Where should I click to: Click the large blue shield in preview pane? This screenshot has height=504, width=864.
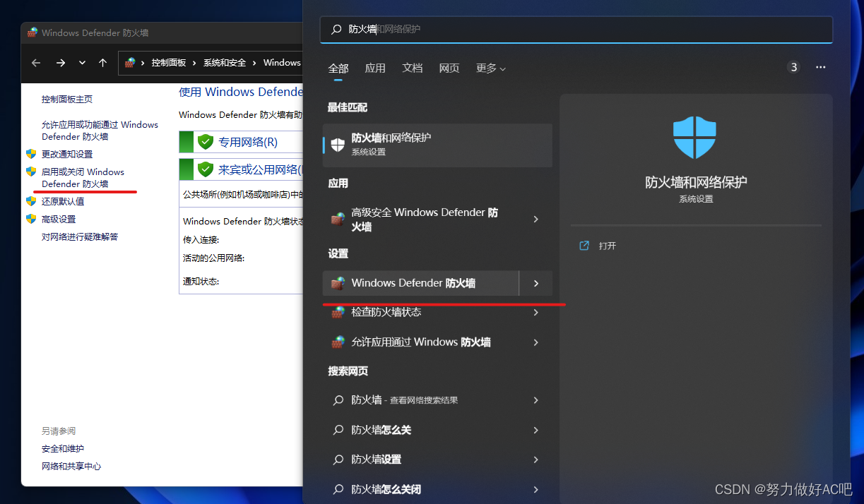[x=695, y=138]
